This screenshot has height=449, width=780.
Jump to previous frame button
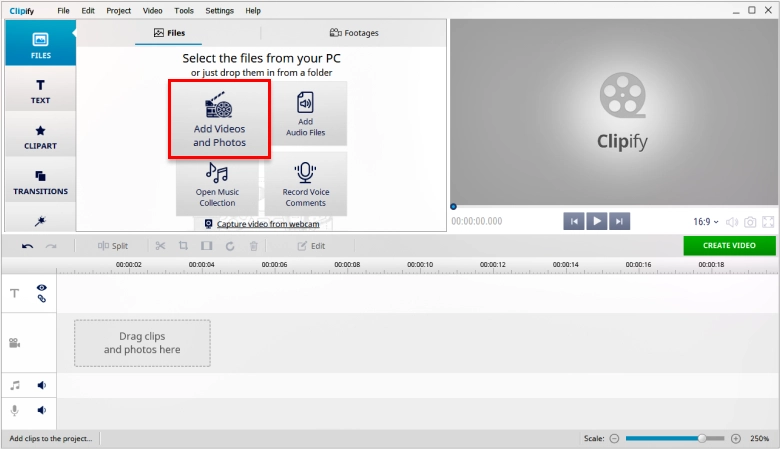point(574,221)
